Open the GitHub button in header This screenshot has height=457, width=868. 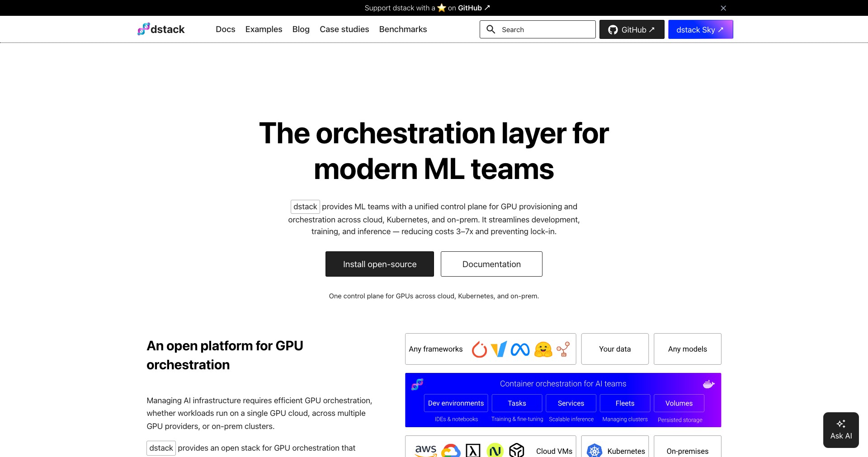coord(632,29)
